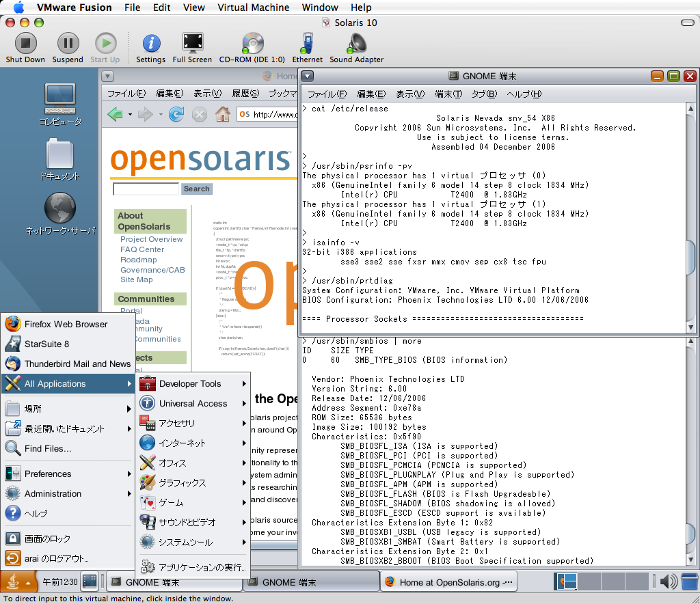Click the volume speaker icon on panel
The width and height of the screenshot is (700, 604).
click(x=668, y=581)
